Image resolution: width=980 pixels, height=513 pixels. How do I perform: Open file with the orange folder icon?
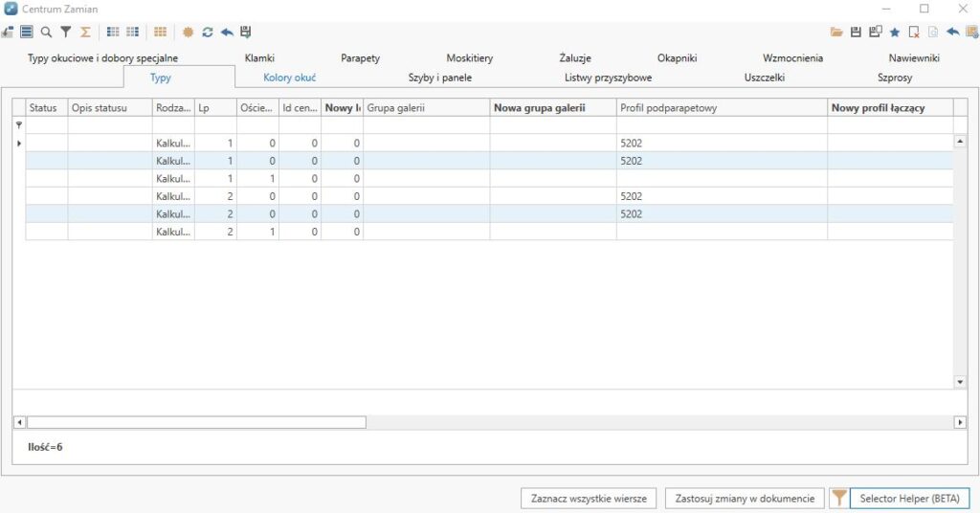836,32
